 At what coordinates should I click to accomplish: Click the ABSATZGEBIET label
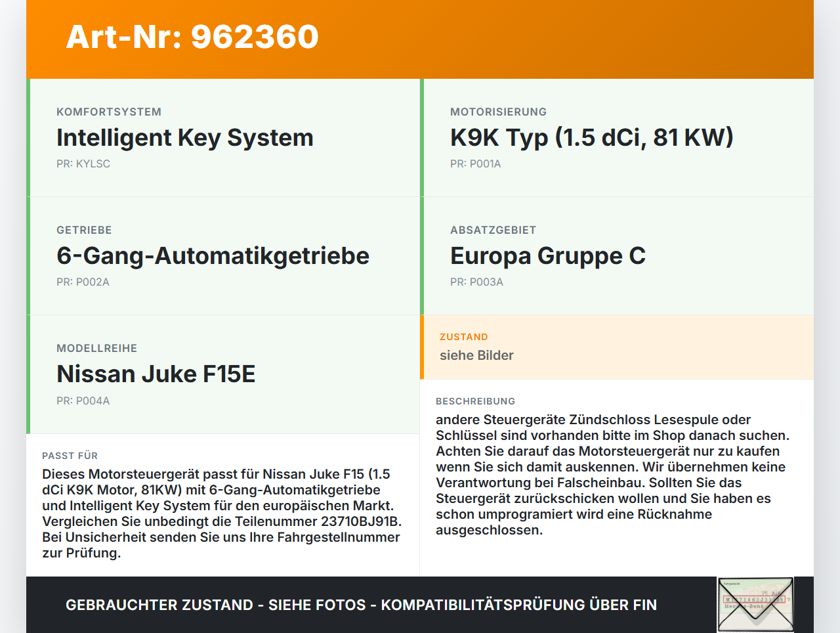(493, 230)
